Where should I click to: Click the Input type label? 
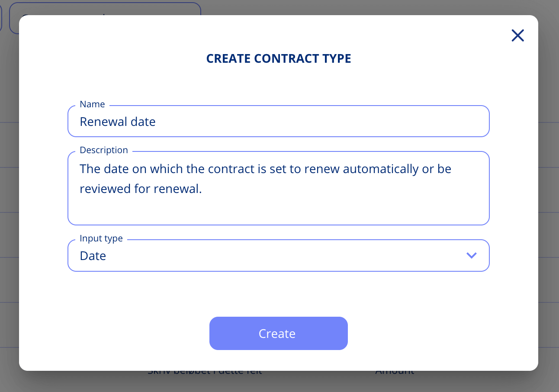click(x=101, y=238)
